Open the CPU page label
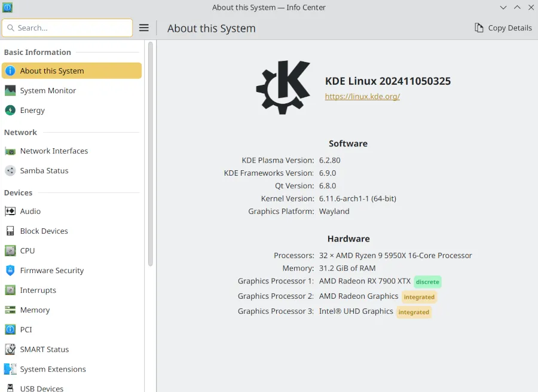The height and width of the screenshot is (392, 538). click(27, 251)
